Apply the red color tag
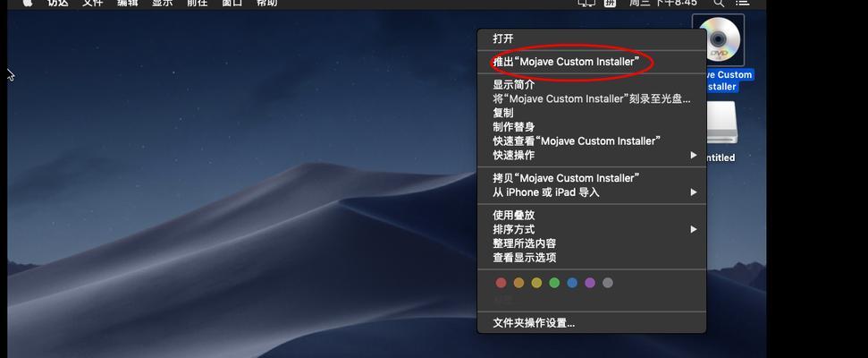Viewport: 868px width, 358px height. (501, 283)
